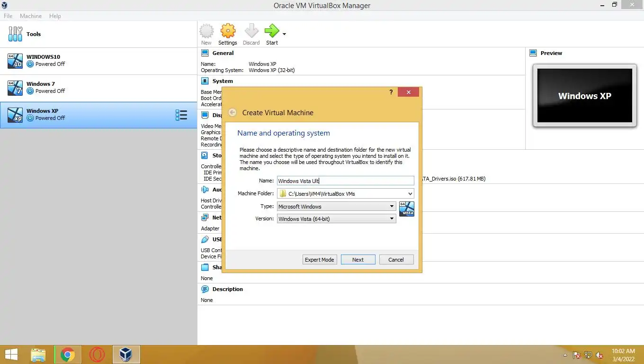
Task: Click the Storage section icon
Action: 205,155
